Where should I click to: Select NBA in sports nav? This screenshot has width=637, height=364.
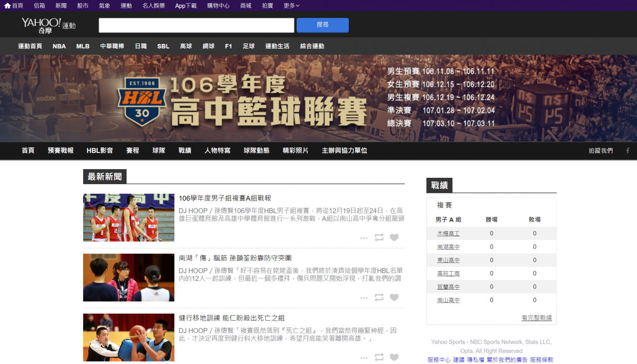coord(59,46)
